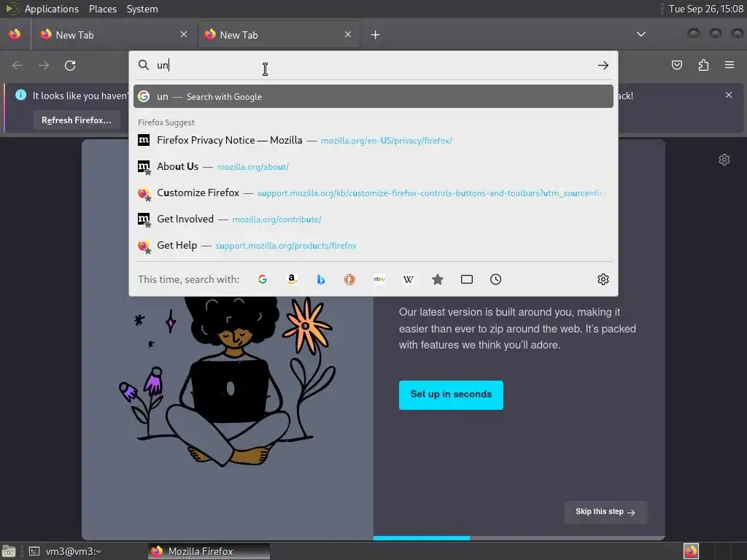The image size is (747, 560).
Task: Open a new tab with the plus button
Action: pyautogui.click(x=376, y=35)
